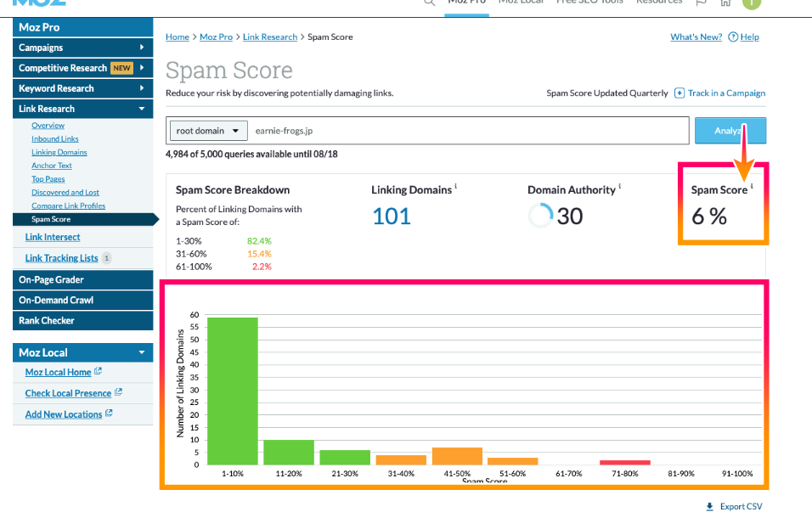Image resolution: width=812 pixels, height=529 pixels.
Task: Open the root domain dropdown
Action: [x=209, y=131]
